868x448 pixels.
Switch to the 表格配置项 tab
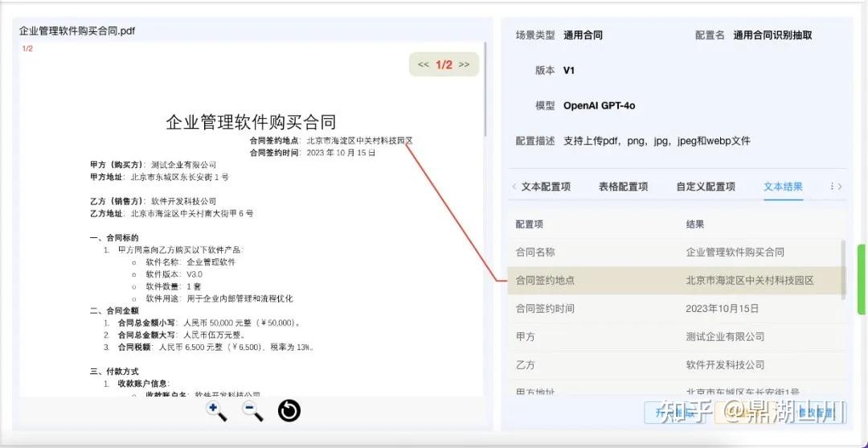[x=623, y=187]
